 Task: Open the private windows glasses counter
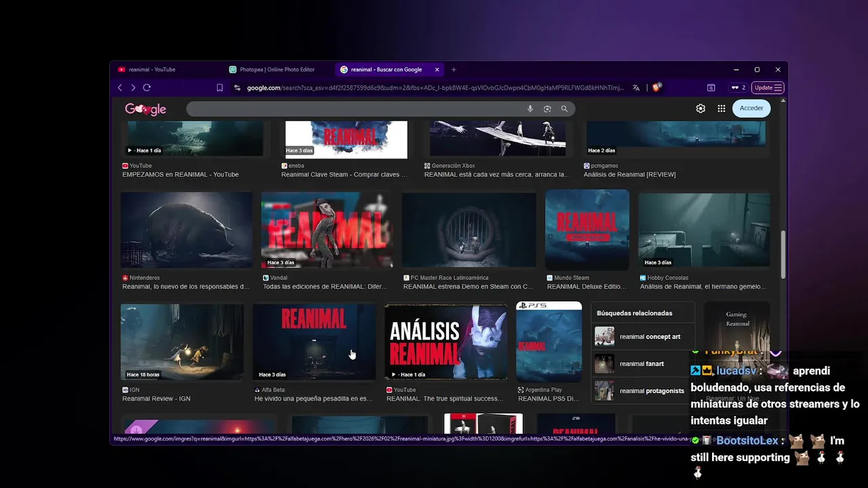click(738, 87)
